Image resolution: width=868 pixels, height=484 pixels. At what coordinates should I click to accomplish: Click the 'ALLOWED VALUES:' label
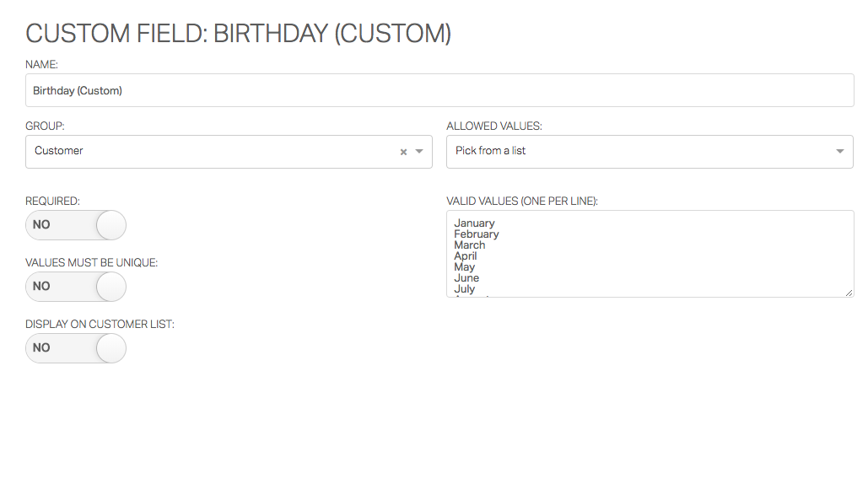pyautogui.click(x=494, y=126)
